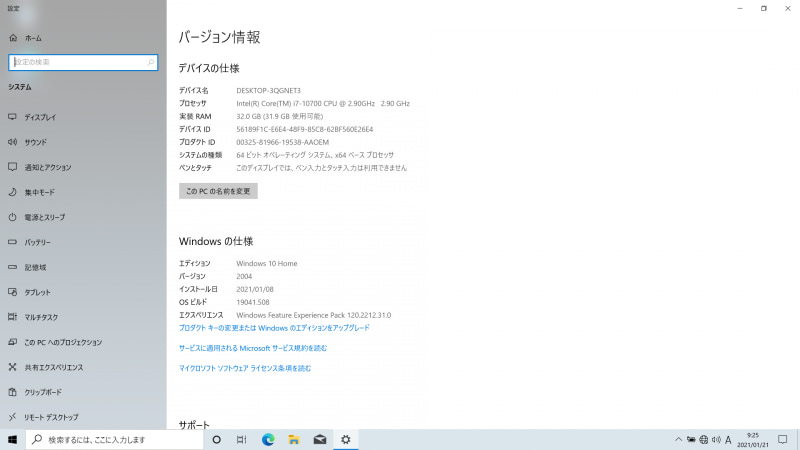Launch Microsoft Edge from taskbar
The height and width of the screenshot is (450, 800).
pyautogui.click(x=268, y=439)
